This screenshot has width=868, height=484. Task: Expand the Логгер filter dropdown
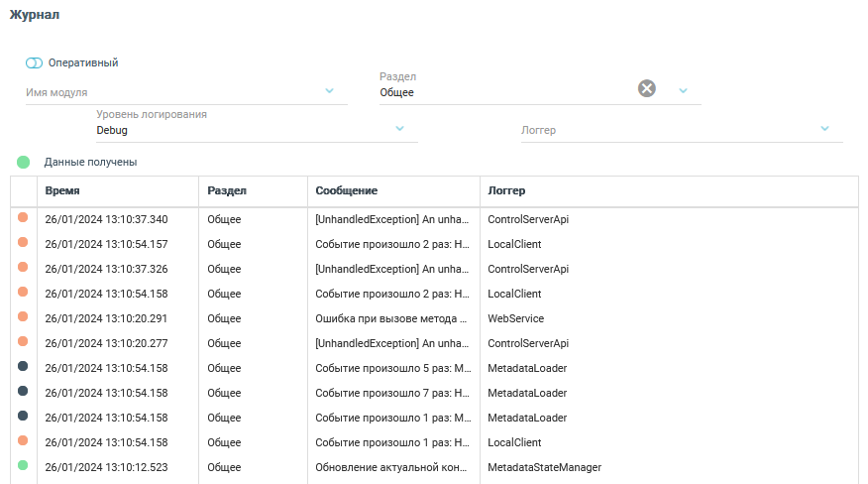(x=824, y=129)
